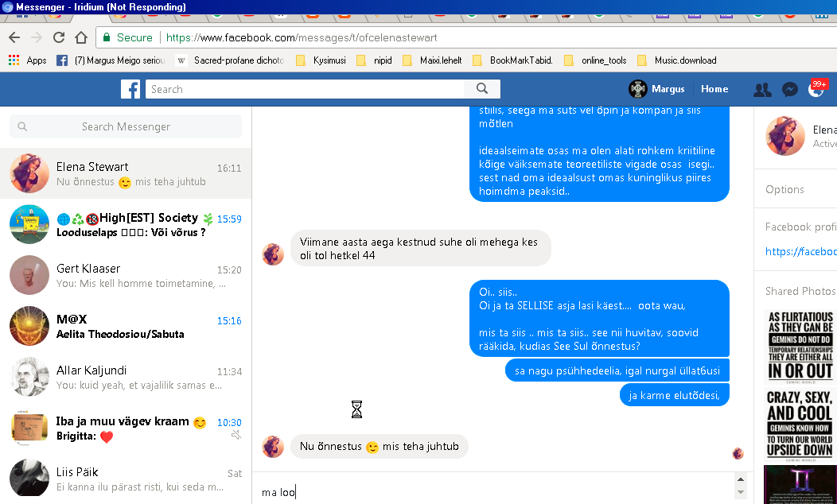Viewport: 837px width, 504px height.
Task: Click Margus profile picture in header
Action: click(638, 89)
